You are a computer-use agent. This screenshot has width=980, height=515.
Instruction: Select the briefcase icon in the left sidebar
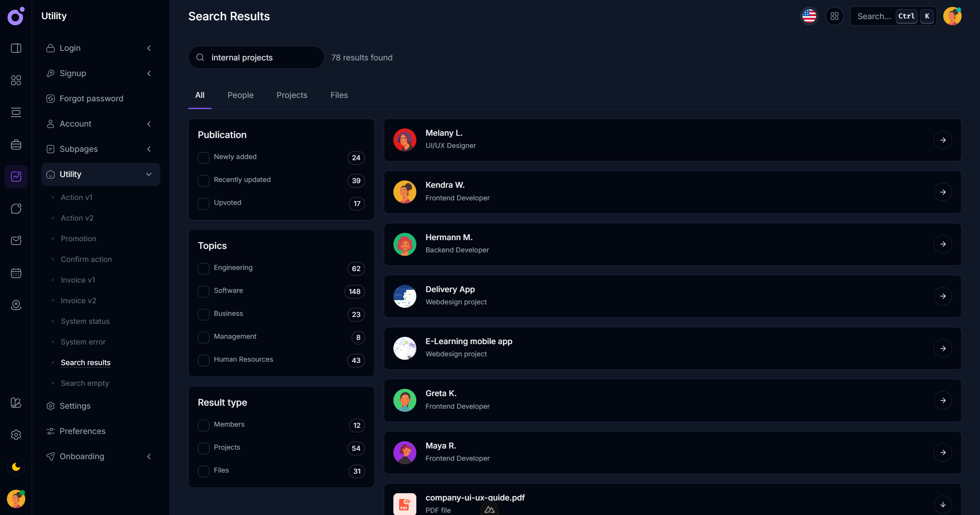tap(16, 144)
